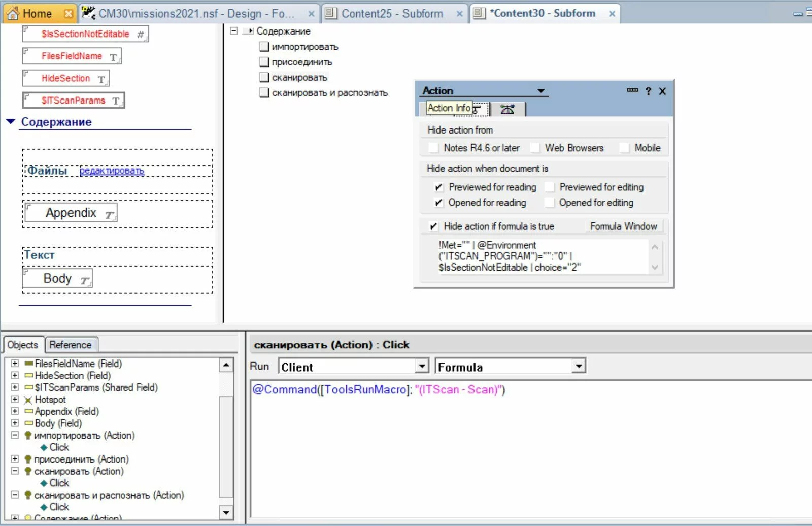Expand the FilesFieldName (Field) tree node

(15, 364)
